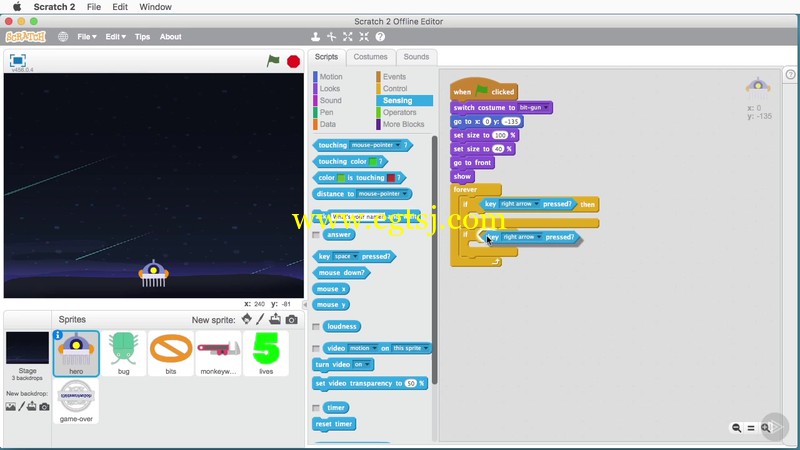Open the Apple menu
800x450 pixels.
17,7
